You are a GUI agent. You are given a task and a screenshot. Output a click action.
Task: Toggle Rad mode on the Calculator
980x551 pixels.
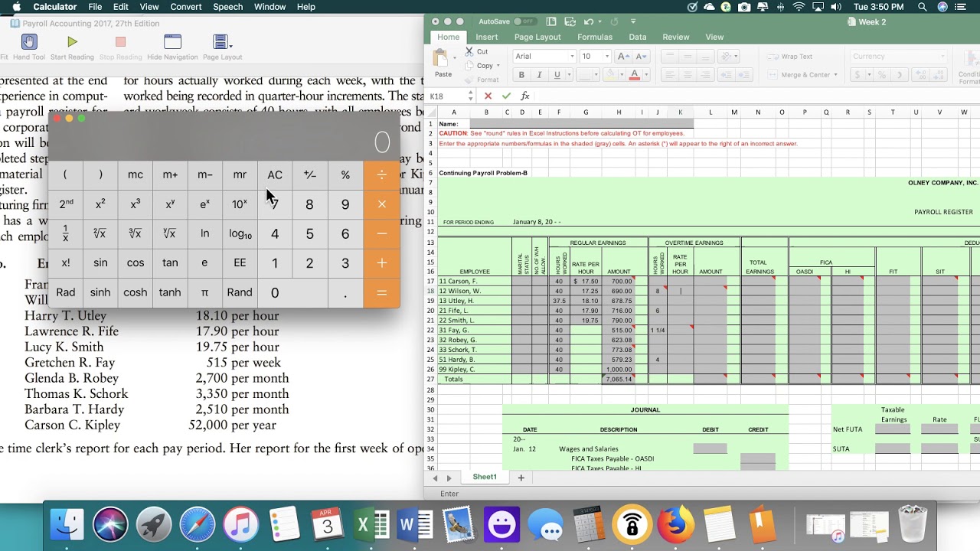point(66,292)
